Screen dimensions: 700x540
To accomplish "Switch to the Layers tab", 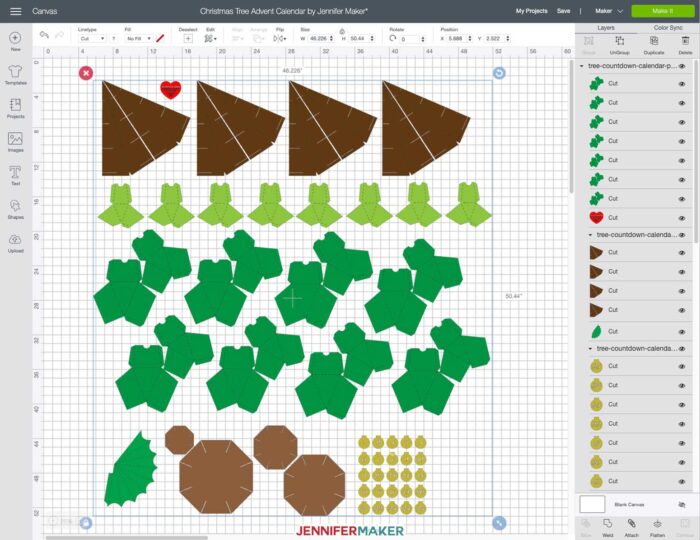I will (606, 28).
